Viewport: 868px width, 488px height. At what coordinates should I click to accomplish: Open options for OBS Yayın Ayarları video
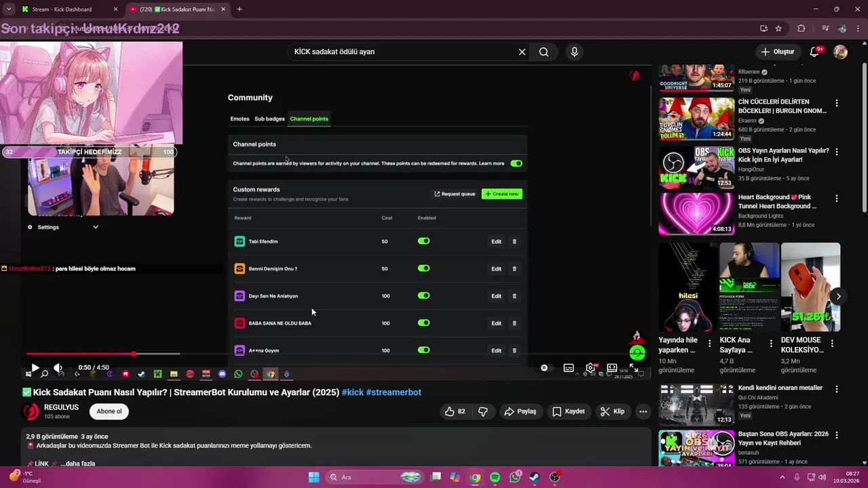coord(837,152)
